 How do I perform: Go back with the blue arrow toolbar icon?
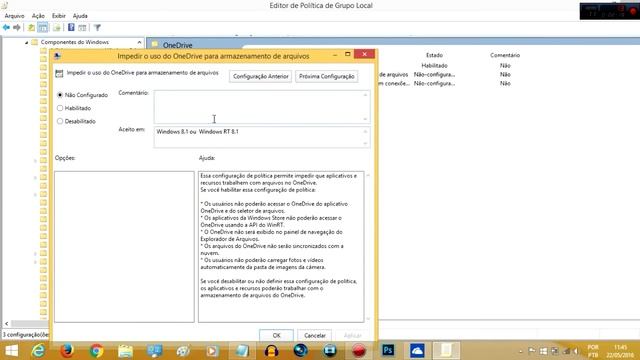[6, 28]
